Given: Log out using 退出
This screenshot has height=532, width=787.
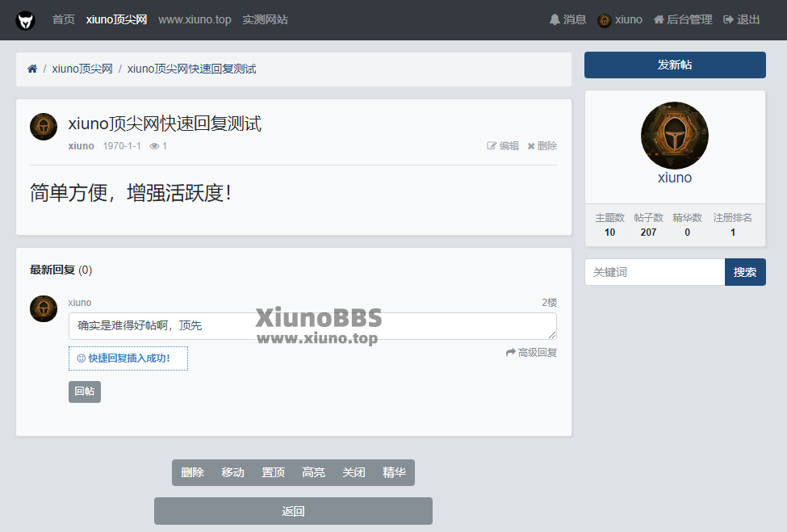Looking at the screenshot, I should coord(742,20).
